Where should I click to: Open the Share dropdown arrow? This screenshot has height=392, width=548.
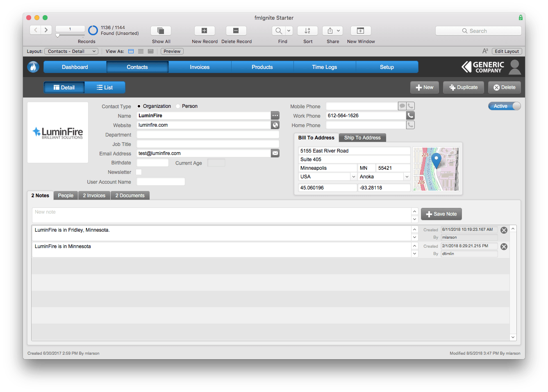(339, 31)
